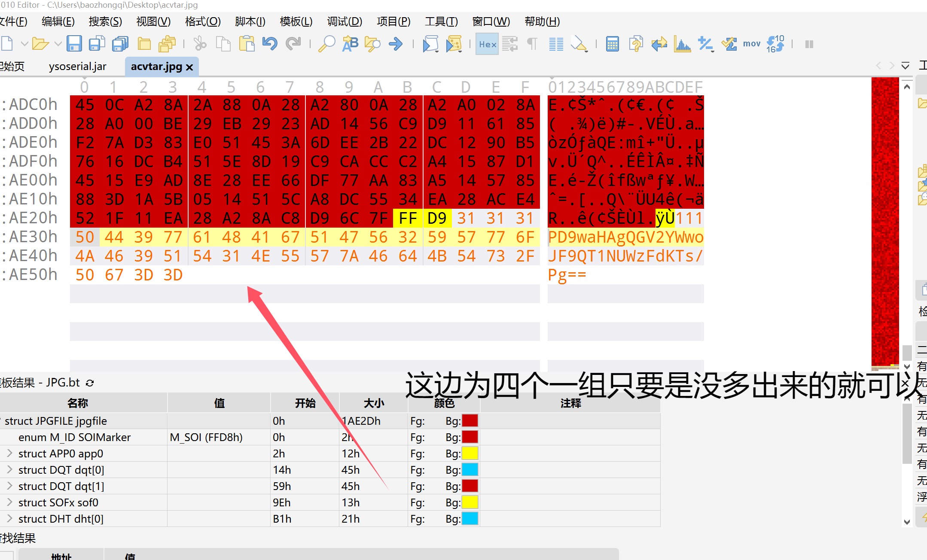The height and width of the screenshot is (560, 927).
Task: Click the Replace text icon
Action: [350, 44]
